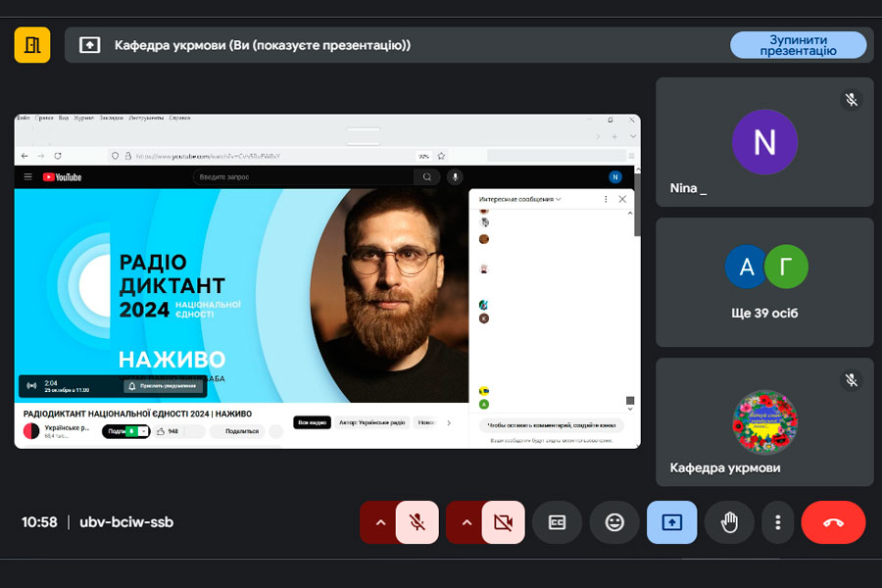882x588 pixels.
Task: Click Кафедра укрмови muted microphone indicator
Action: [851, 380]
